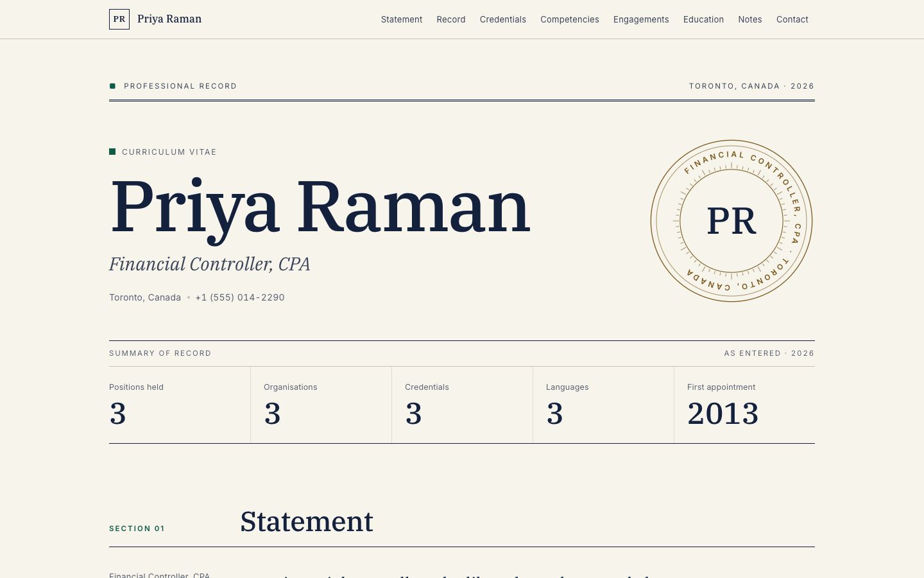Screen dimensions: 924x578
Task: Click the Credentials stat cell in summary
Action: click(462, 405)
